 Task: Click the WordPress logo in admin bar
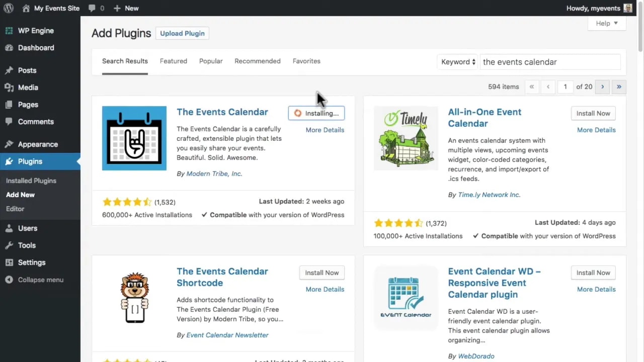(9, 8)
